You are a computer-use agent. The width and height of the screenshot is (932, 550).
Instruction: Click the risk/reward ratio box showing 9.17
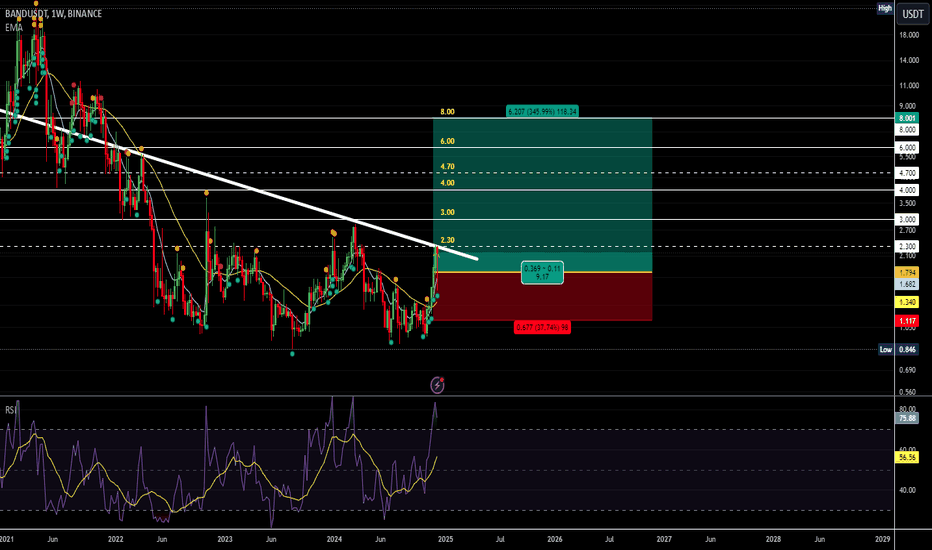click(x=542, y=272)
